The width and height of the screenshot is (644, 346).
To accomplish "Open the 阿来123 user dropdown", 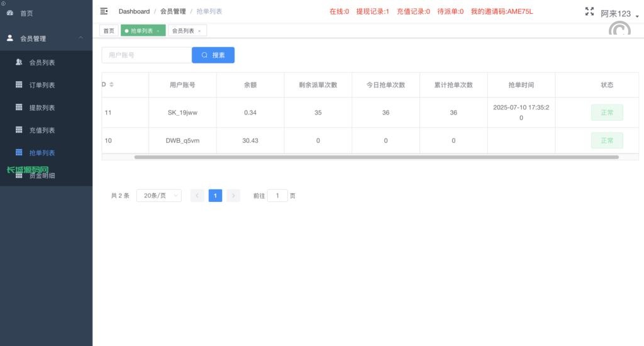I will pos(619,14).
